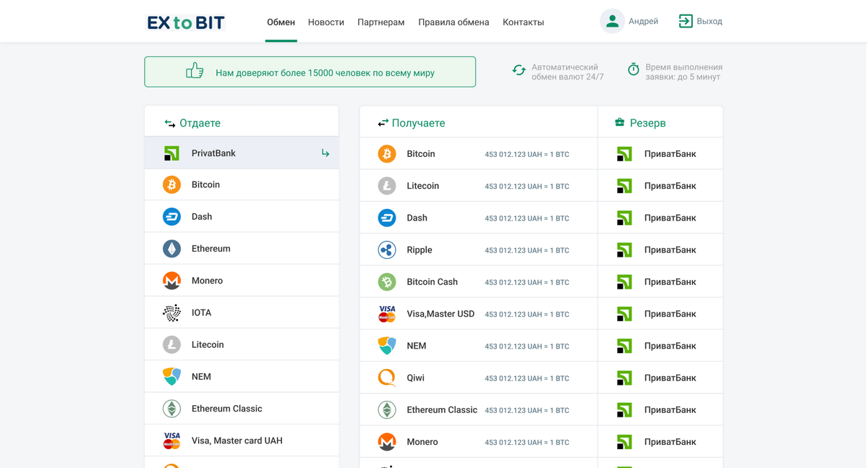Screen dimensions: 868x468
Task: Select PrivatBank icon in Отдаете list
Action: 171,153
